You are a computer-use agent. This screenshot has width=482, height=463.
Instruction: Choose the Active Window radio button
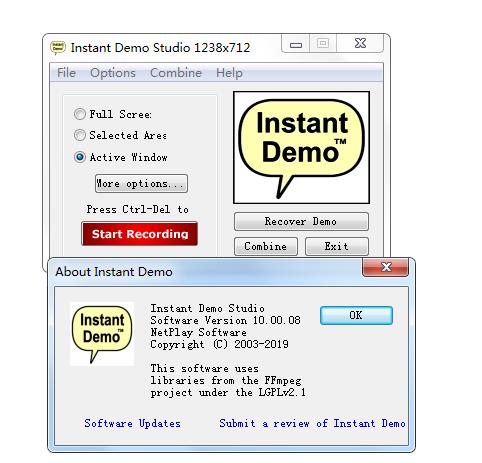[x=80, y=157]
